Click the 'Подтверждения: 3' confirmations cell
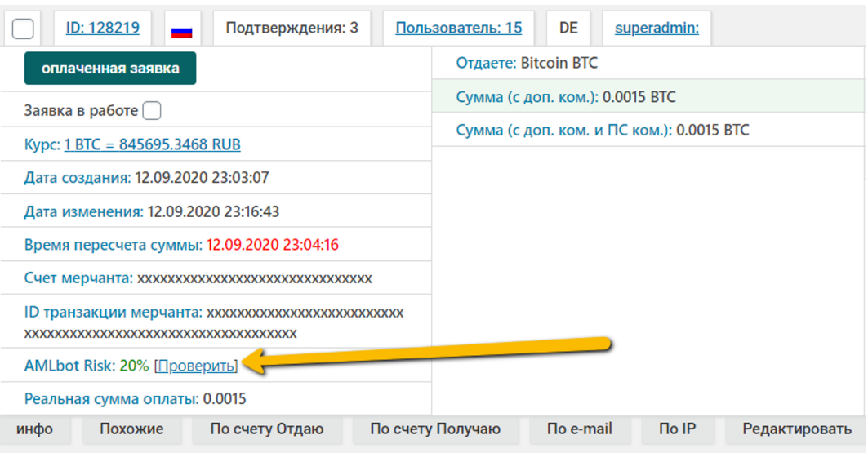This screenshot has height=453, width=868. point(292,28)
